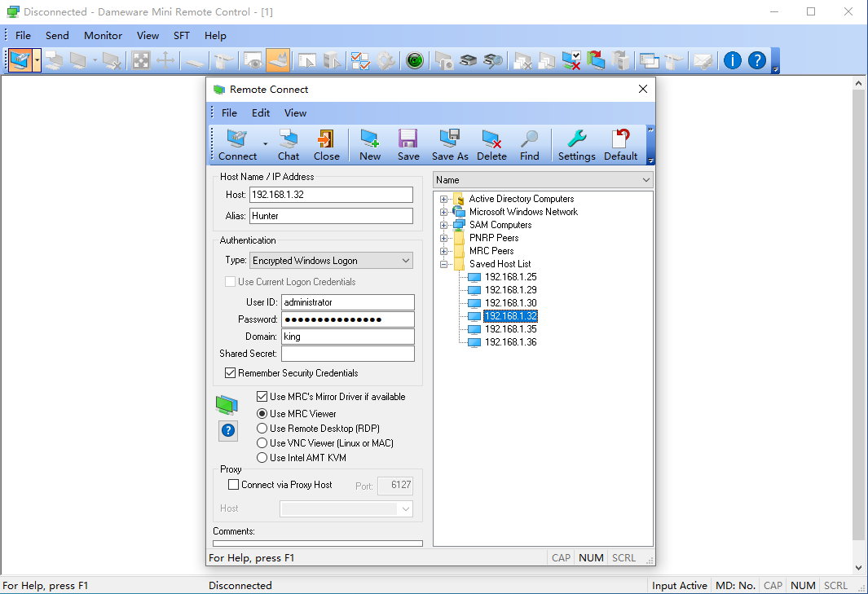This screenshot has width=868, height=594.
Task: Click the Save floppy disk icon
Action: (408, 145)
